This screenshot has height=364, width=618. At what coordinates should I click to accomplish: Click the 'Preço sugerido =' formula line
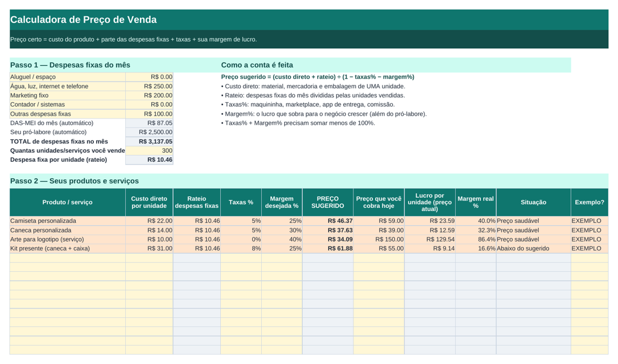point(317,77)
